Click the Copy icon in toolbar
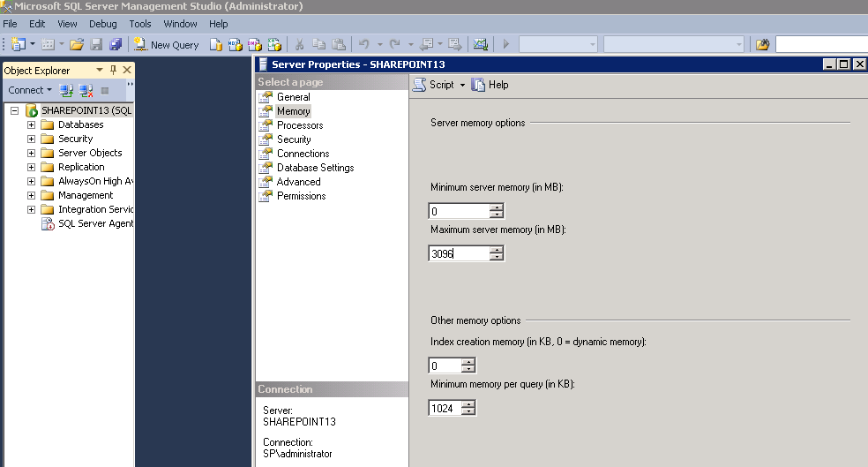This screenshot has height=467, width=868. (318, 44)
